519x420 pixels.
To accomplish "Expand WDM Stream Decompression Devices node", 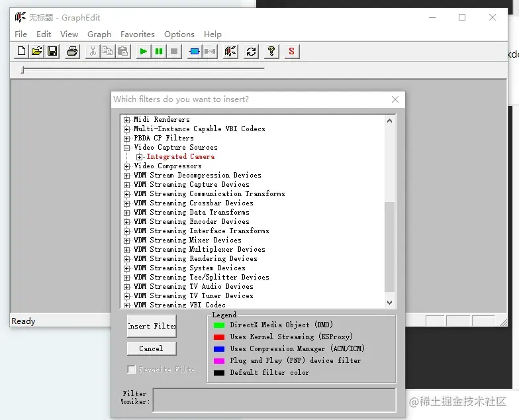I will coord(126,176).
